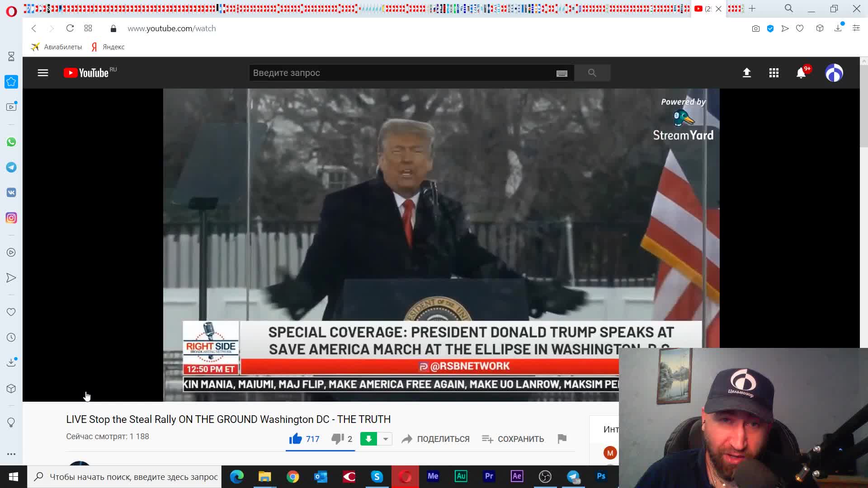The height and width of the screenshot is (488, 868).
Task: Open YouTube notifications bell
Action: coord(801,73)
